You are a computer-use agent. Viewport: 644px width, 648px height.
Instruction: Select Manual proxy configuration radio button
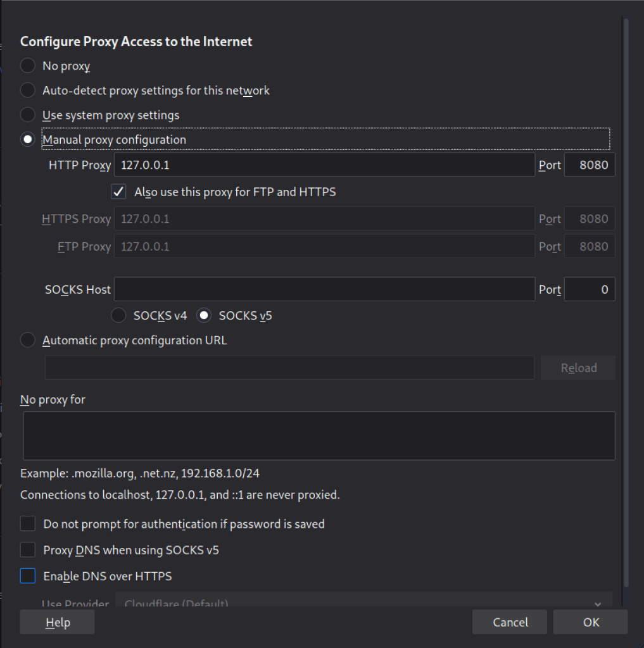click(28, 140)
